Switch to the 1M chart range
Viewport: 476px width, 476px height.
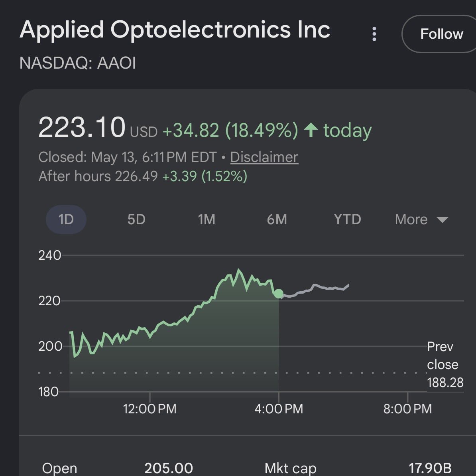click(207, 219)
